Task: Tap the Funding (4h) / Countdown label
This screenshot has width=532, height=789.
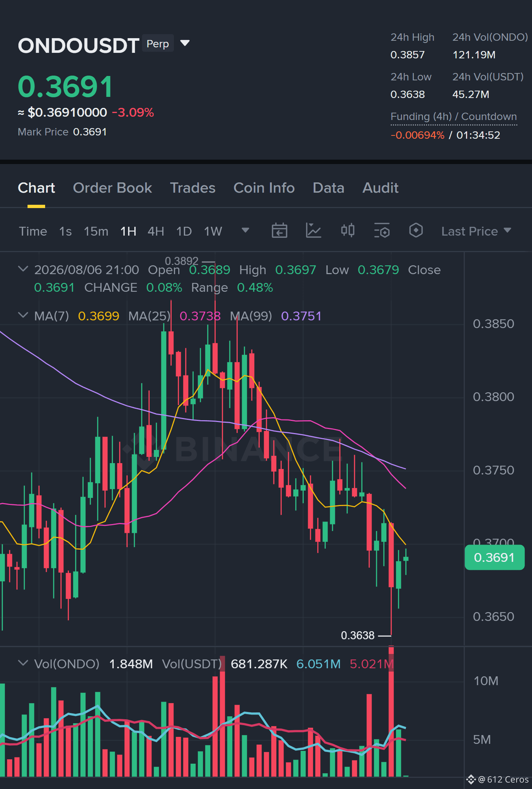Action: (x=453, y=116)
